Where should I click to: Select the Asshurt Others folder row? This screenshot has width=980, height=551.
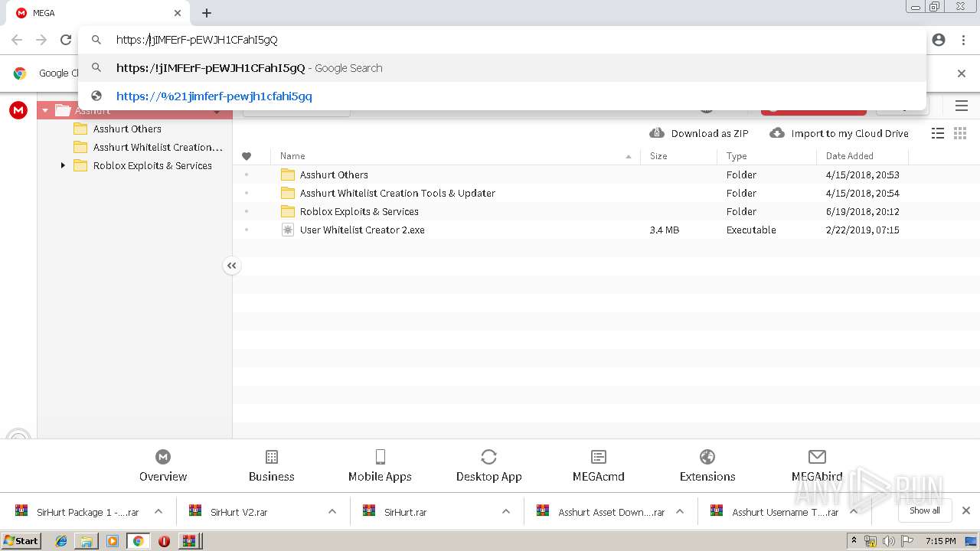click(606, 174)
